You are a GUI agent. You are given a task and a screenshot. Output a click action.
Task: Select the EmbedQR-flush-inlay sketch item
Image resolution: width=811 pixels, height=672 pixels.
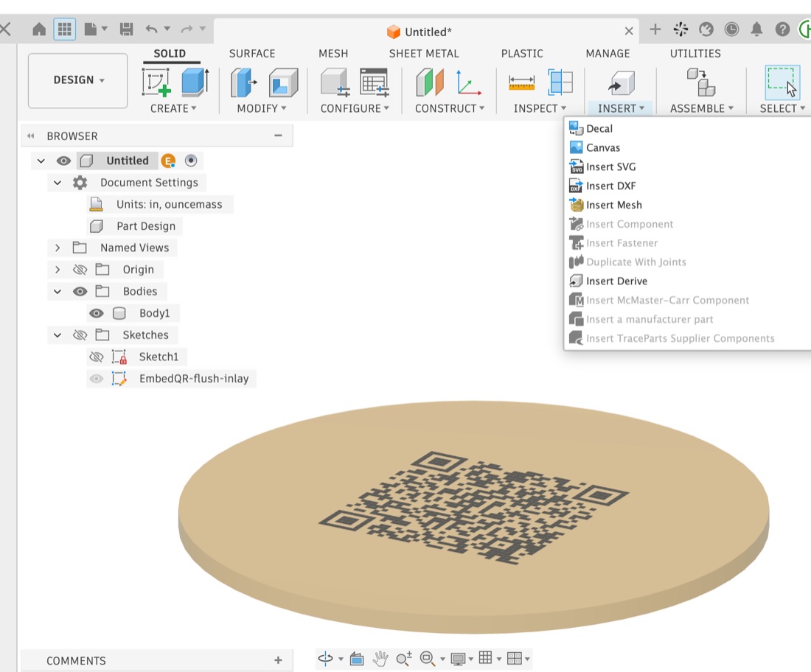193,379
